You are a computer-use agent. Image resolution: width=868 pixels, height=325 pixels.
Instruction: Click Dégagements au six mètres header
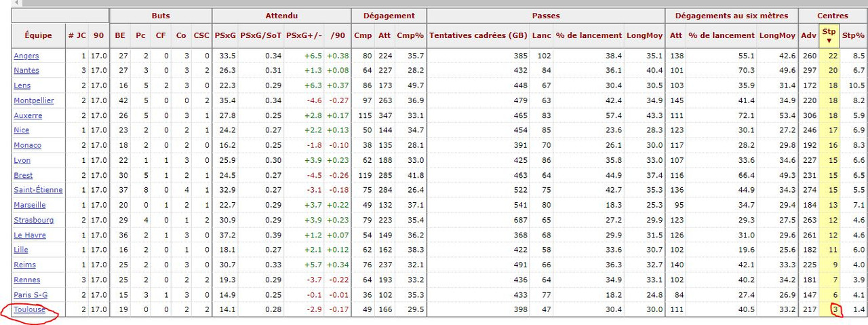tap(732, 15)
